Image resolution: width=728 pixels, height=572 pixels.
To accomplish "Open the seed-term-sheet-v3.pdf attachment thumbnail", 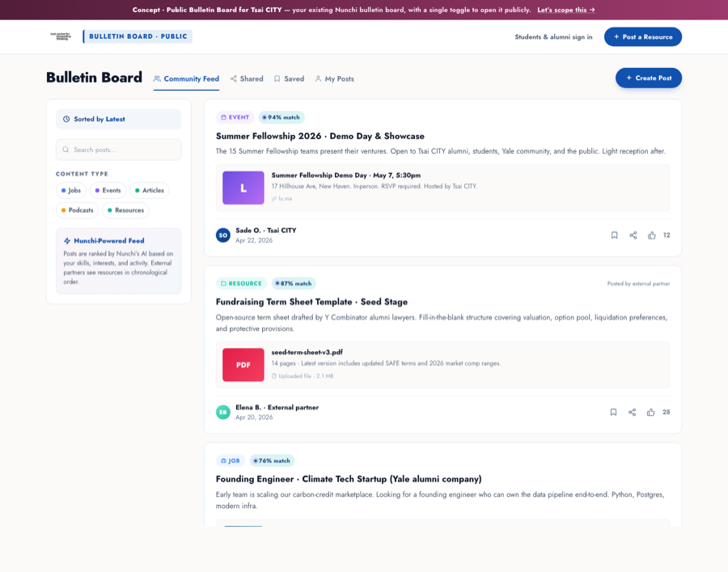I will (x=243, y=365).
